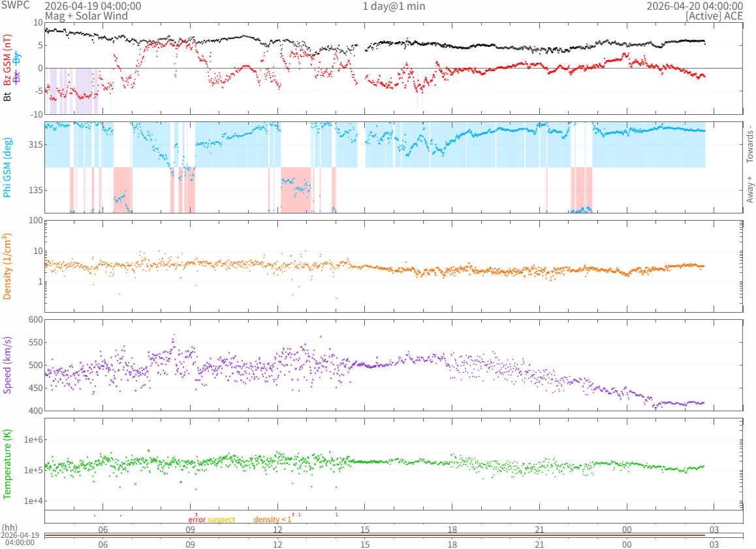756x549 pixels.
Task: Click the Temperature (K) axis label
Action: (x=7, y=464)
